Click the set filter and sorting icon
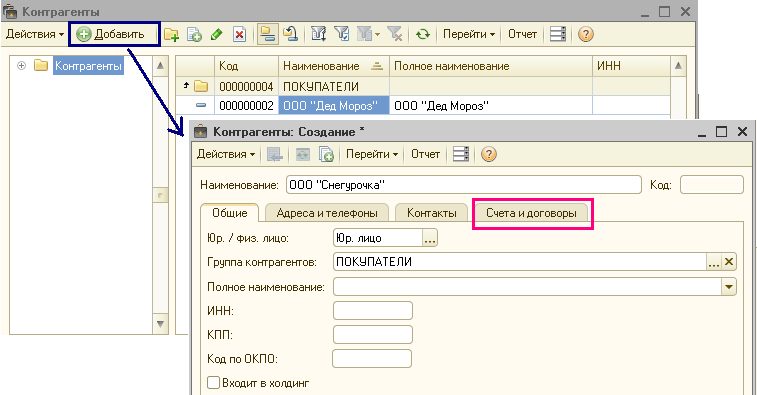The image size is (757, 395). pyautogui.click(x=319, y=34)
